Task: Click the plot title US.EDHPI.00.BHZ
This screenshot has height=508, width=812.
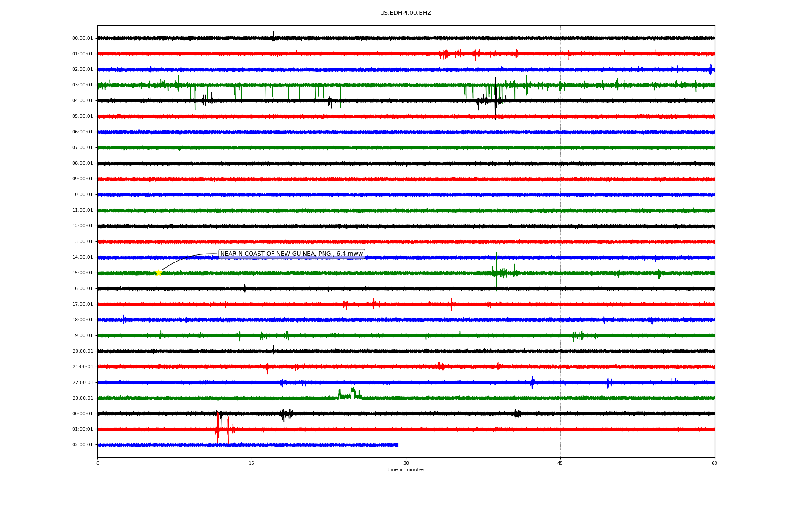Action: click(x=406, y=13)
